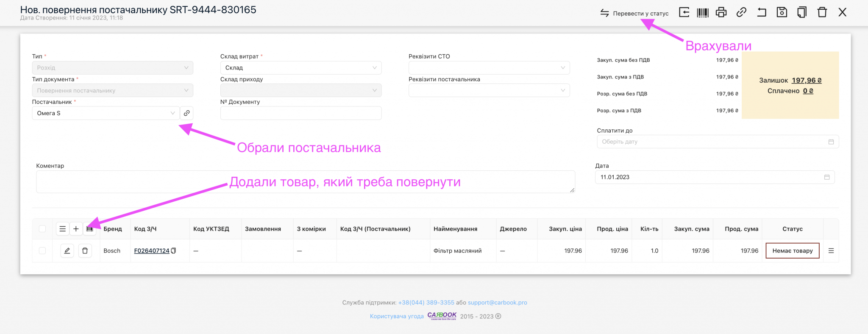Toggle the select-all checkbox in table header
The image size is (868, 334).
(x=42, y=229)
